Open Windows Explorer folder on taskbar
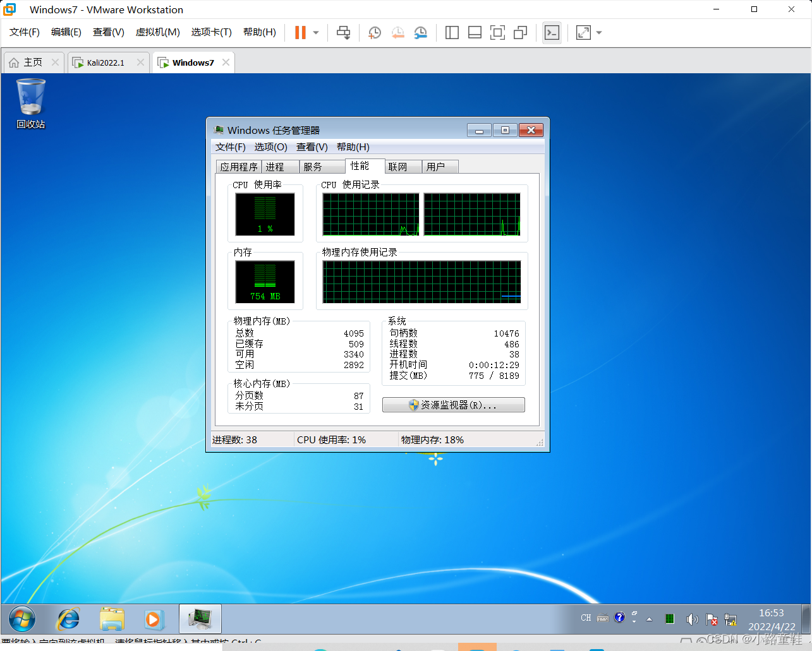Image resolution: width=812 pixels, height=651 pixels. (112, 619)
